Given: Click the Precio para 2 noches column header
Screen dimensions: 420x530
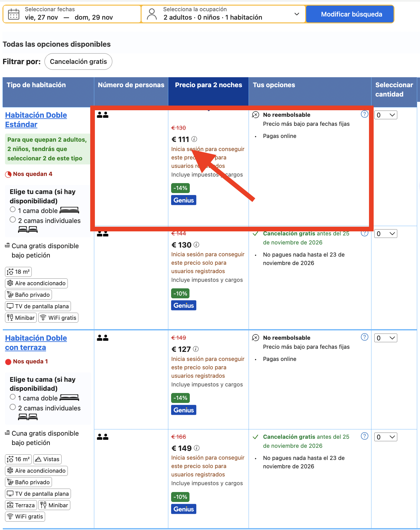Looking at the screenshot, I should pos(208,91).
